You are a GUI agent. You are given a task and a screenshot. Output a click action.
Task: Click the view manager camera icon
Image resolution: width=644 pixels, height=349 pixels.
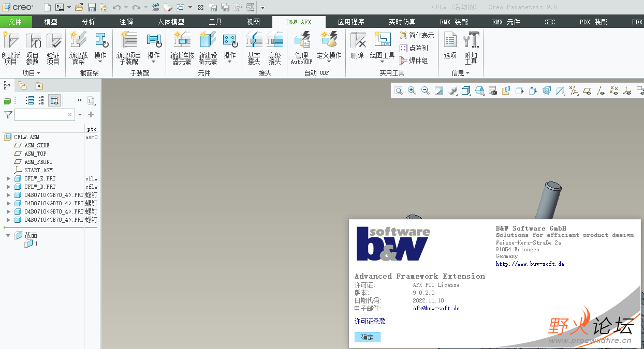(493, 90)
